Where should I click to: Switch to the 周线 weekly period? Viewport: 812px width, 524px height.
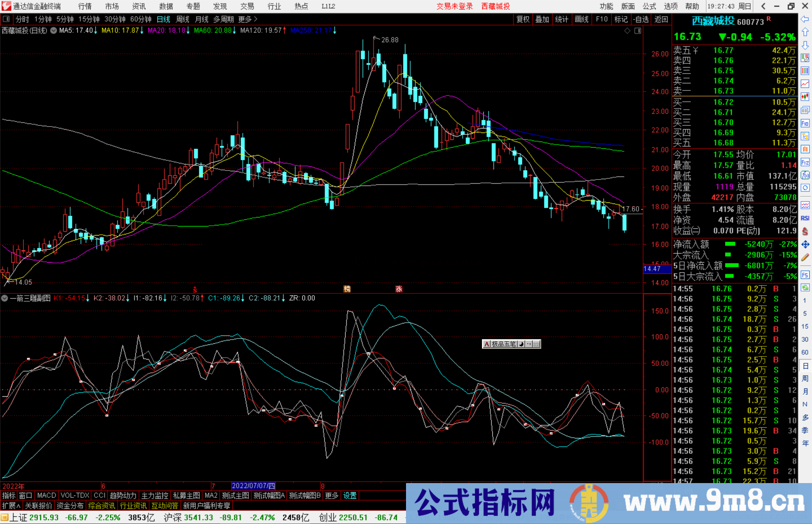tap(182, 19)
